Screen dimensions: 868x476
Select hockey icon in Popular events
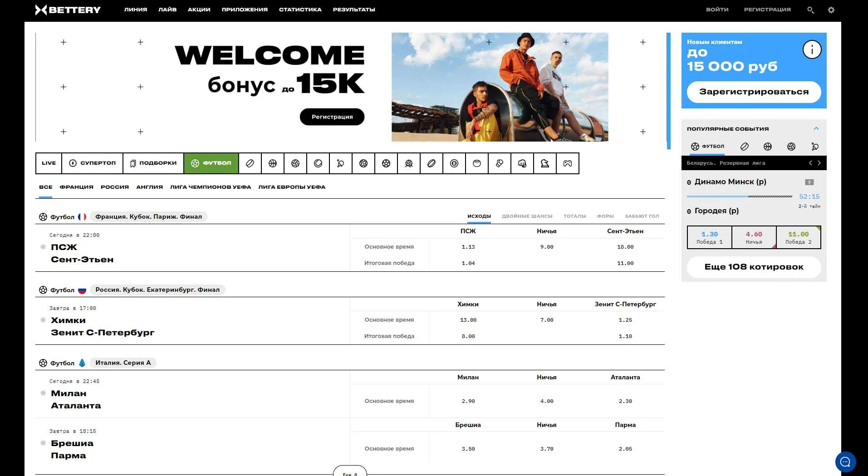(744, 147)
